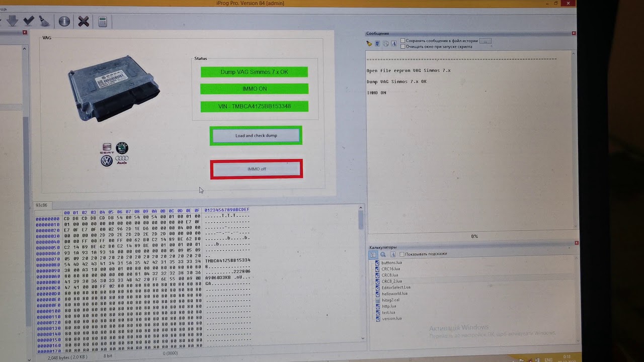Click the broom (erase) toolbar icon
644x362 pixels.
click(44, 21)
